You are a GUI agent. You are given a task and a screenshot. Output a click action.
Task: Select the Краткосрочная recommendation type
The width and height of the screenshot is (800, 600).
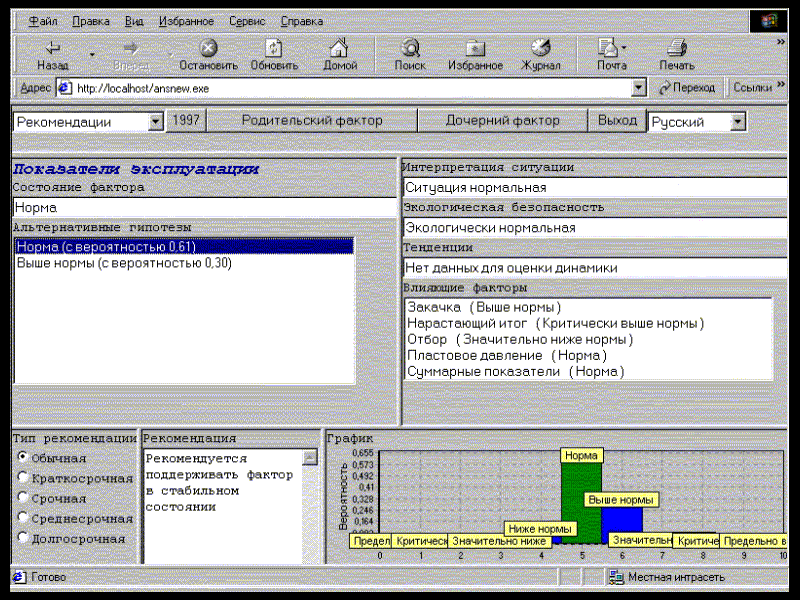click(x=22, y=477)
